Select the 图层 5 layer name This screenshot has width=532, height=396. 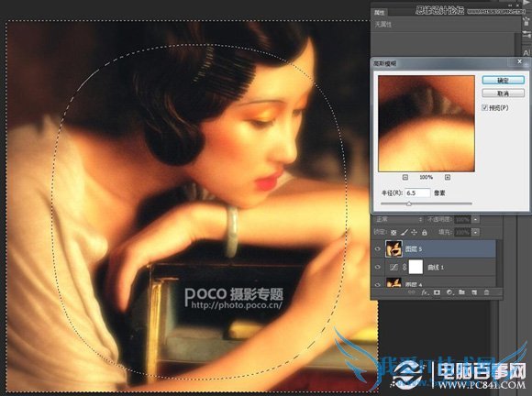[414, 249]
